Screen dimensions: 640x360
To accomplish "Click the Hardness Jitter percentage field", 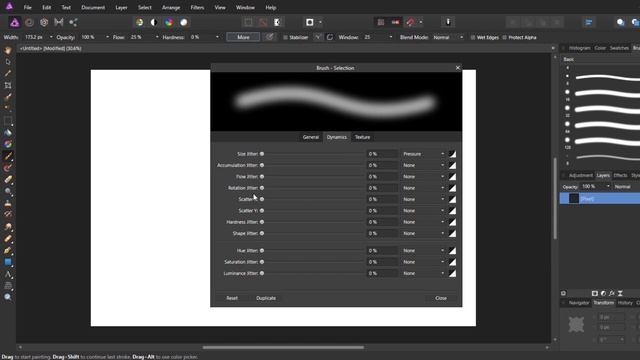I will coord(382,222).
